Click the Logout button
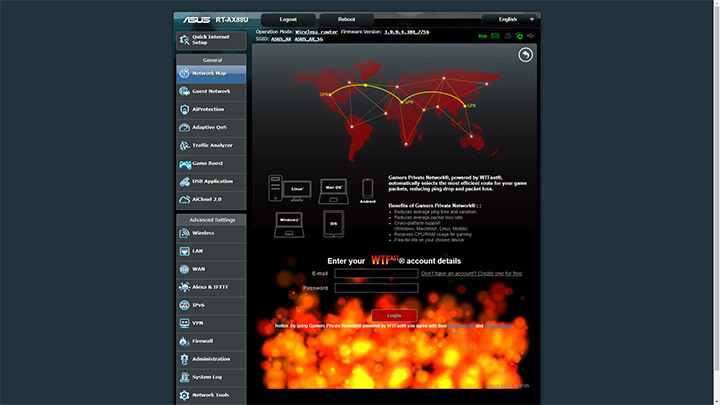 pos(288,19)
